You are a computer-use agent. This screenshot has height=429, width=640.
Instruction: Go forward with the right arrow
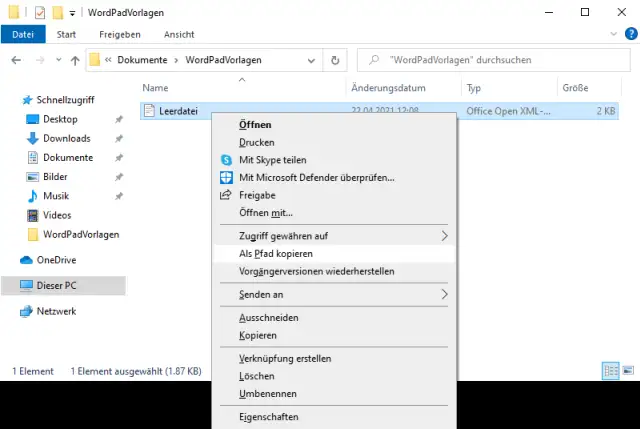(x=40, y=60)
